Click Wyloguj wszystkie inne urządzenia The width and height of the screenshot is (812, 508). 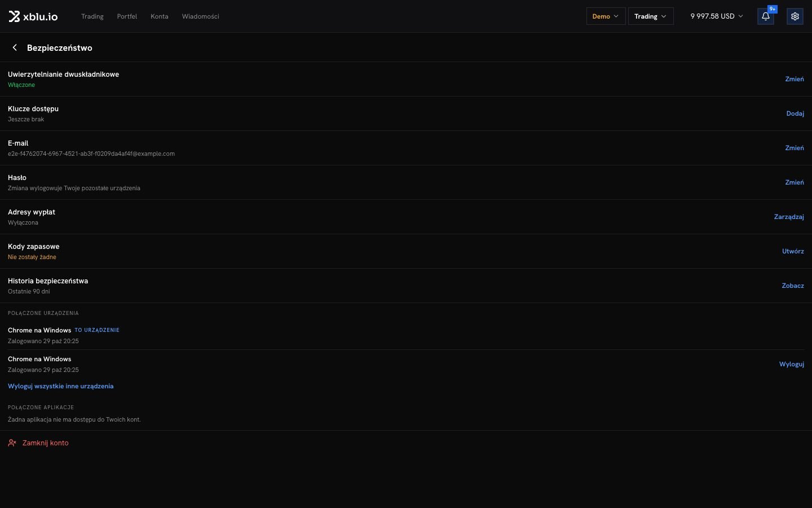(61, 386)
